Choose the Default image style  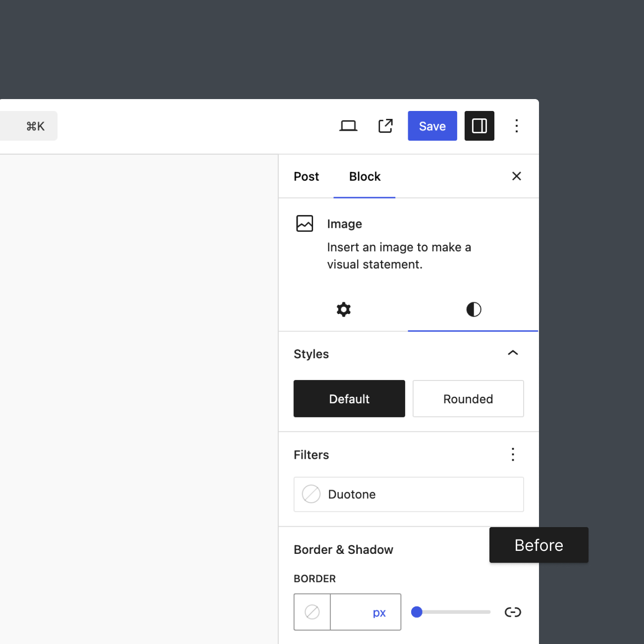[349, 399]
